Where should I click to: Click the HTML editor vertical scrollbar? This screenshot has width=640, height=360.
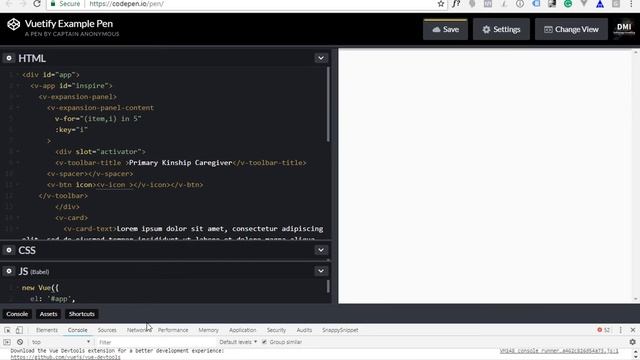[328, 104]
